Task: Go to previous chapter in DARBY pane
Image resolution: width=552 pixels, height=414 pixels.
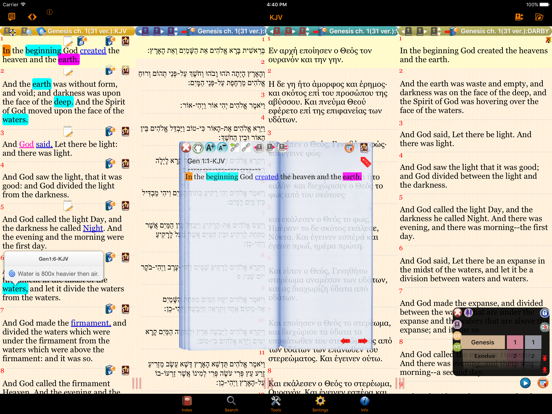Action: click(x=407, y=31)
